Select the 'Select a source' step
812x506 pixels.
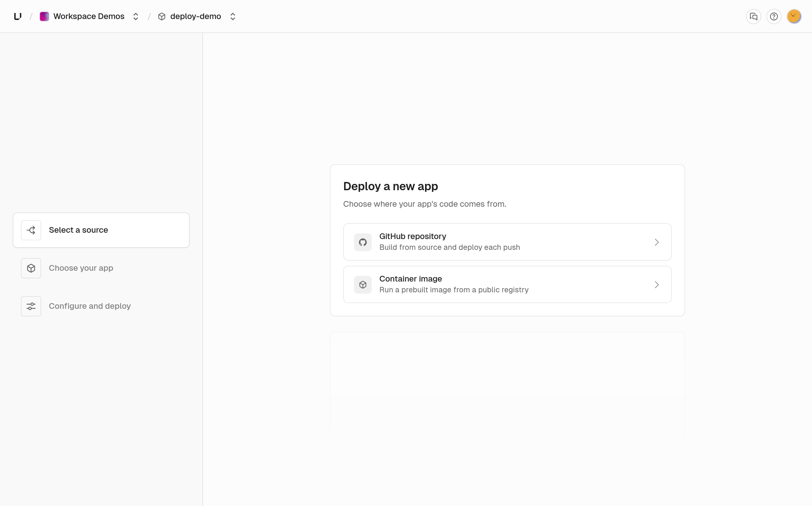(101, 230)
